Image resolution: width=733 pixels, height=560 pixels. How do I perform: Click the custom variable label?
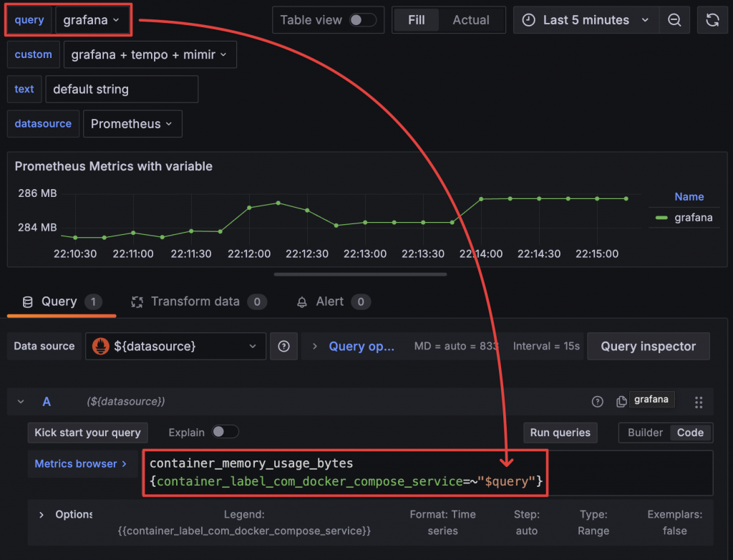[x=33, y=54]
